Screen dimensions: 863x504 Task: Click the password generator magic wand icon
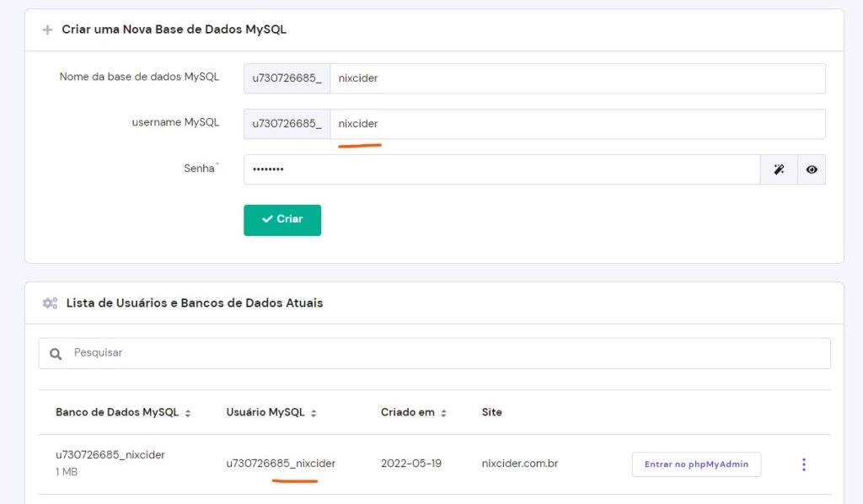tap(779, 169)
